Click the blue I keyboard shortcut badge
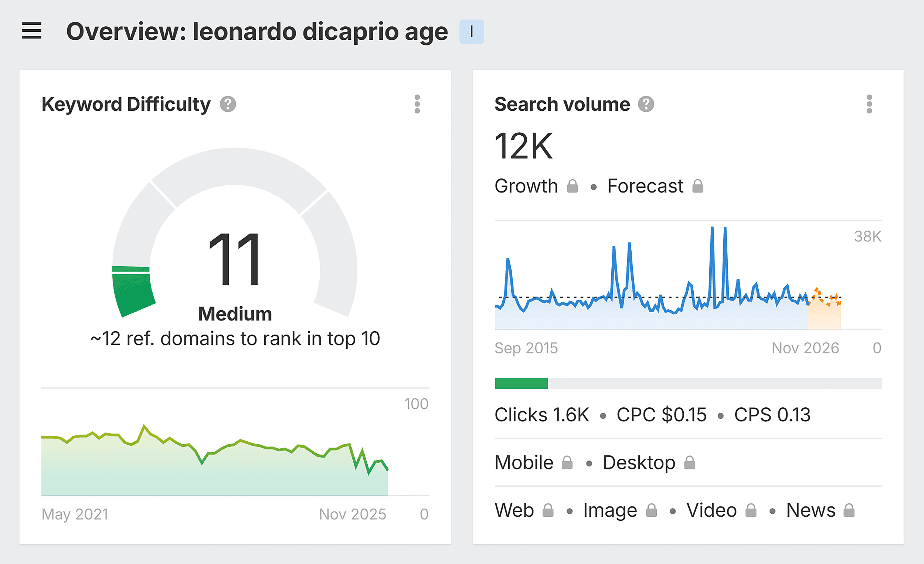924x564 pixels. pos(472,32)
